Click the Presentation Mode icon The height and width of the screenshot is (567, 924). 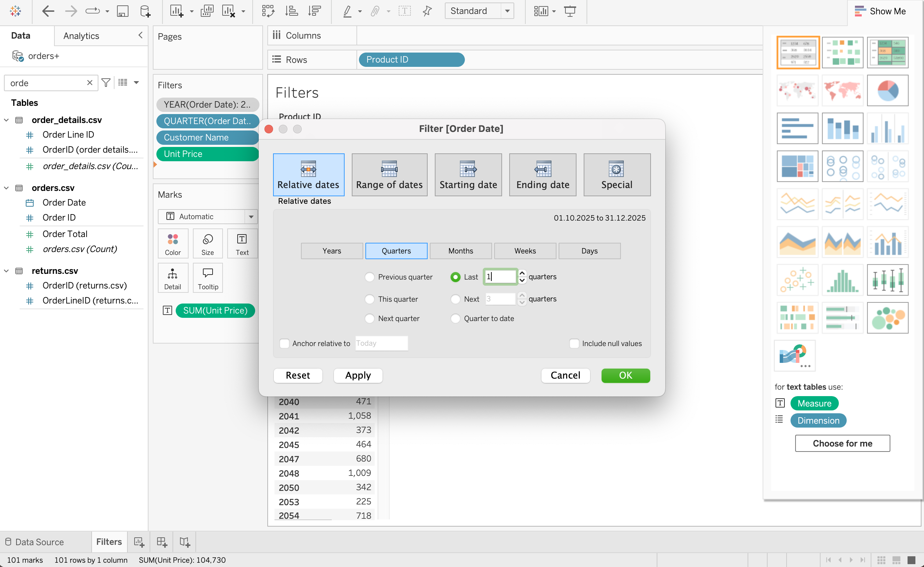click(x=570, y=11)
